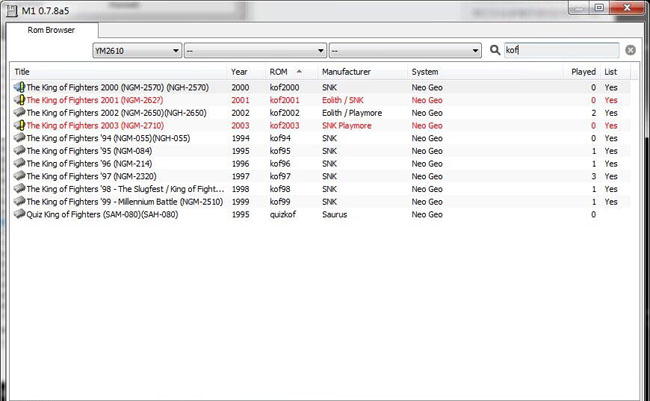Click manufacturer 'SNK Playmore'
The width and height of the screenshot is (650, 401).
click(x=347, y=125)
